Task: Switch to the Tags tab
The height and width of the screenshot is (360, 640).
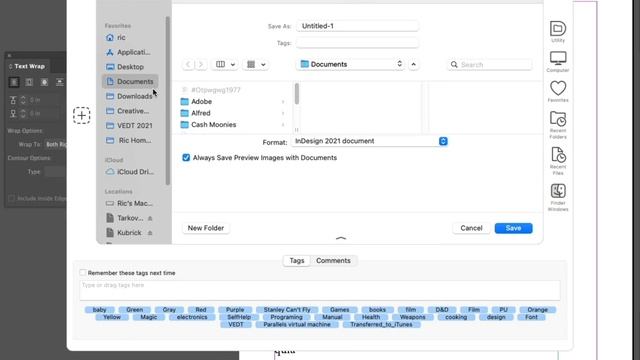Action: (297, 261)
